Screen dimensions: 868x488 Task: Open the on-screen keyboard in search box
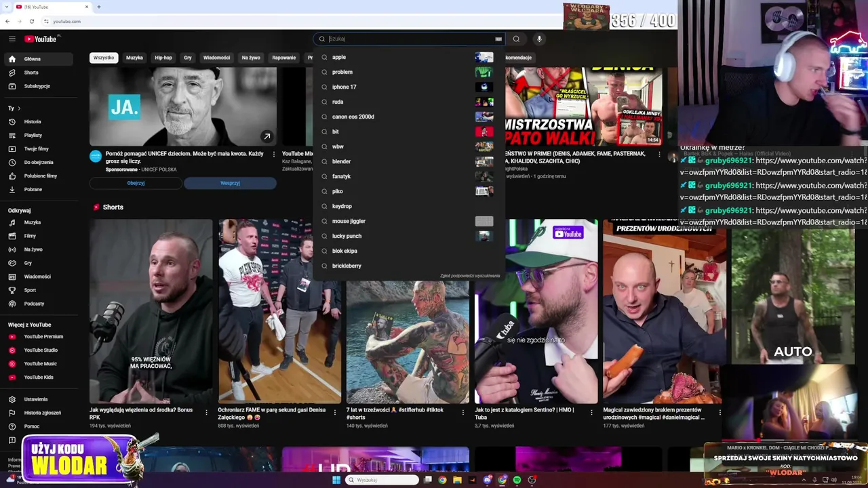pyautogui.click(x=498, y=39)
